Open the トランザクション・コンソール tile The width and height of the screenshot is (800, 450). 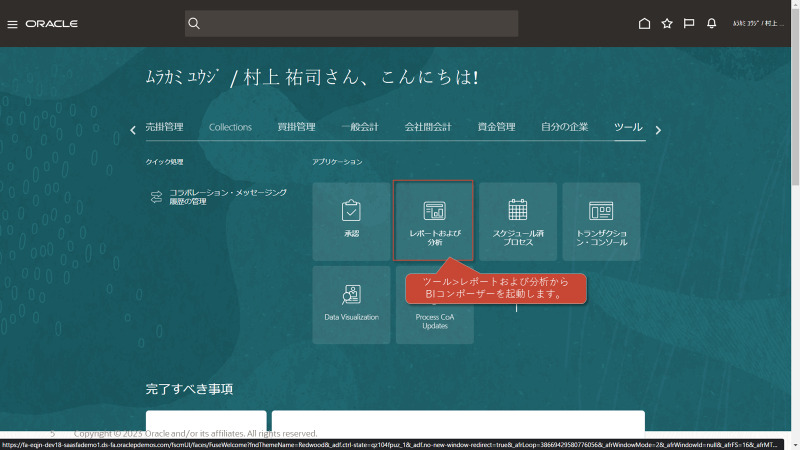pos(602,221)
